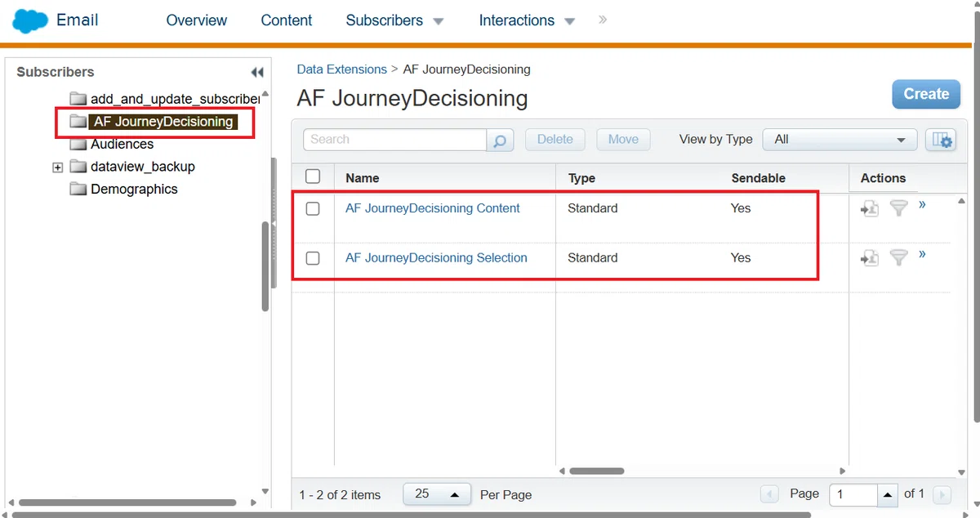Select the dataview_backup folder label
The height and width of the screenshot is (518, 980).
(x=143, y=167)
